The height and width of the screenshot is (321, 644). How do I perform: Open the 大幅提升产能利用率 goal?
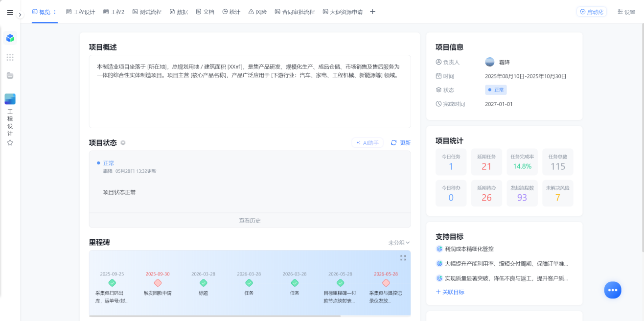click(506, 264)
